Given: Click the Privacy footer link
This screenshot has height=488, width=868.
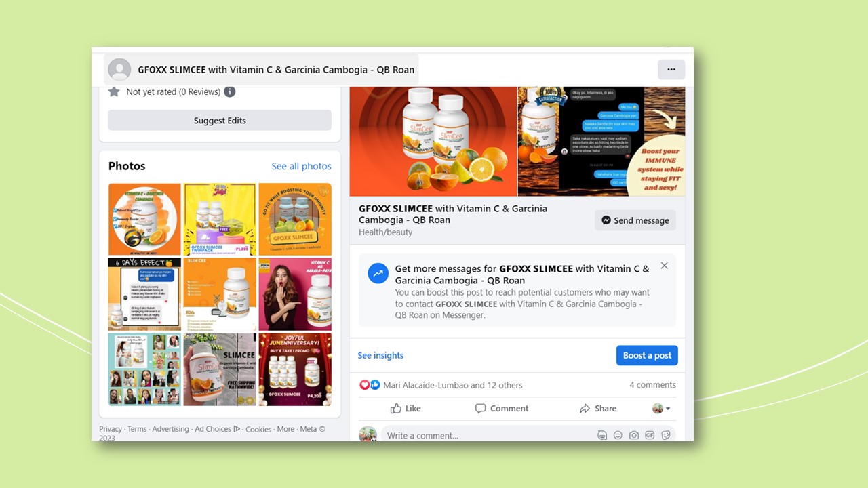Looking at the screenshot, I should click(111, 429).
